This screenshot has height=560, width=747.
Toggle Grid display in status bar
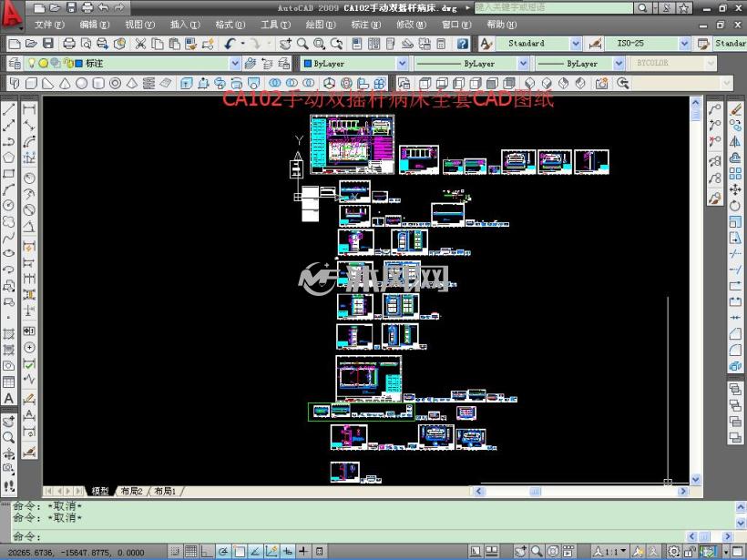(190, 552)
